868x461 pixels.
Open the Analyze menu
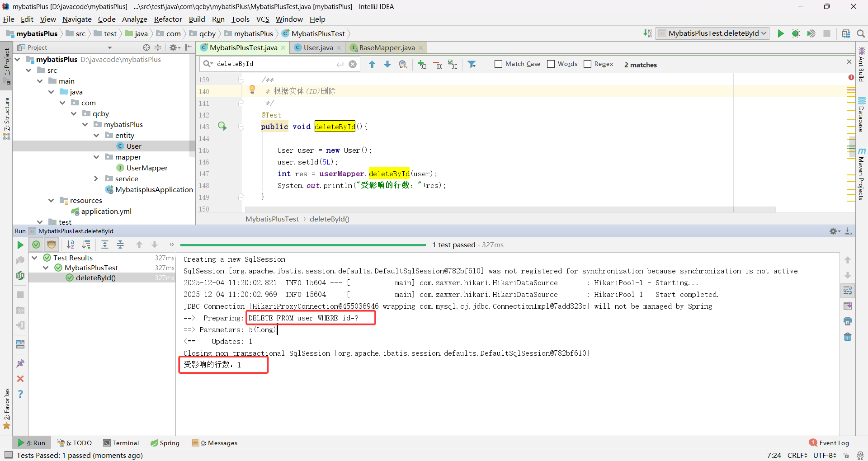[135, 19]
